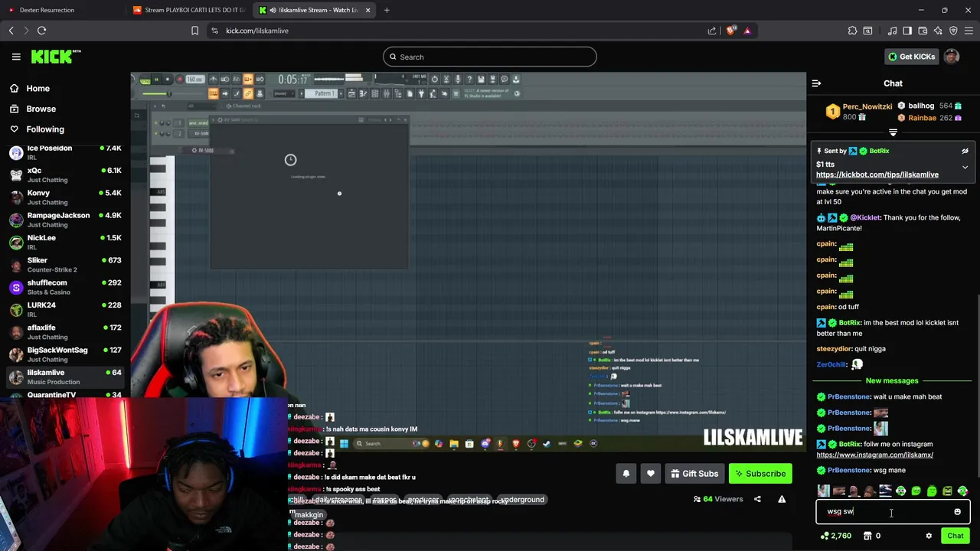This screenshot has width=980, height=551.
Task: Open the emoji picker in chat input
Action: pyautogui.click(x=957, y=511)
